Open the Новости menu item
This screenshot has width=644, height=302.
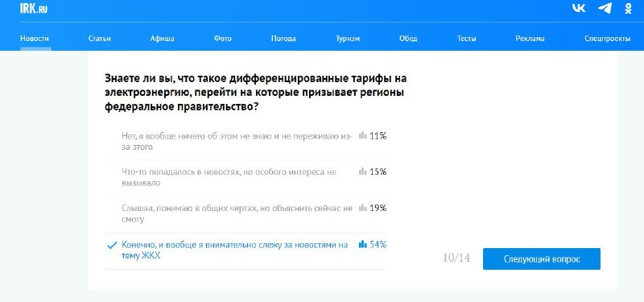[x=35, y=39]
